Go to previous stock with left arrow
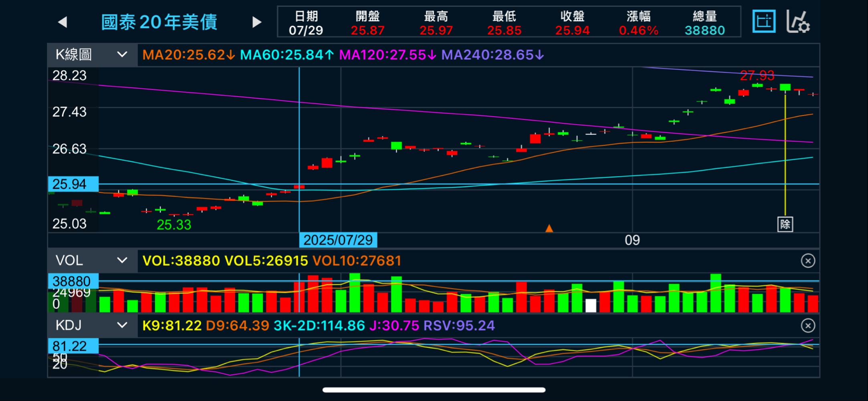Viewport: 868px width, 401px height. pyautogui.click(x=63, y=22)
